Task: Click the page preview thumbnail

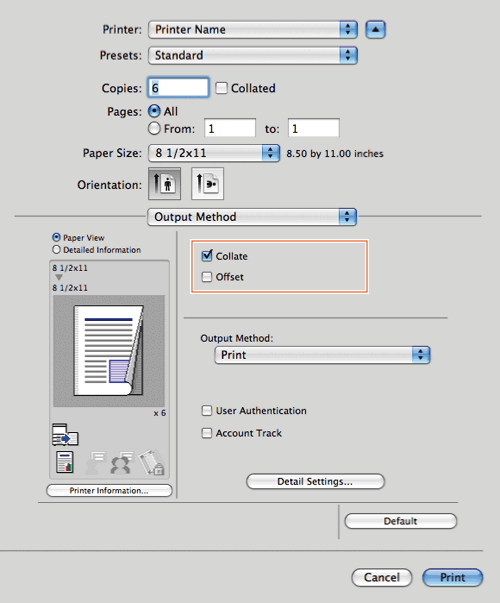Action: (109, 351)
